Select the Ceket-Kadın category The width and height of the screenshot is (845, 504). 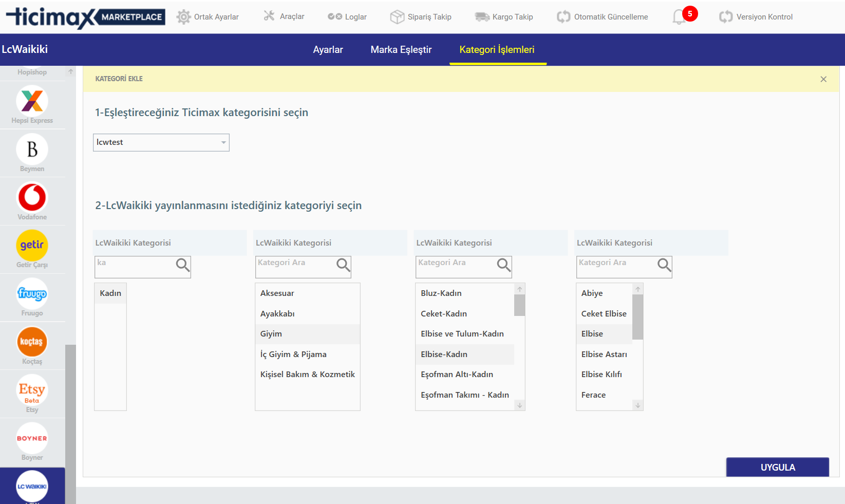[465, 314]
